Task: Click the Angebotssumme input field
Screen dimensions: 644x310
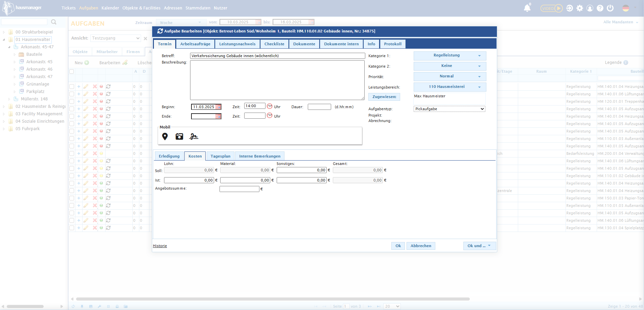Action: (x=239, y=189)
